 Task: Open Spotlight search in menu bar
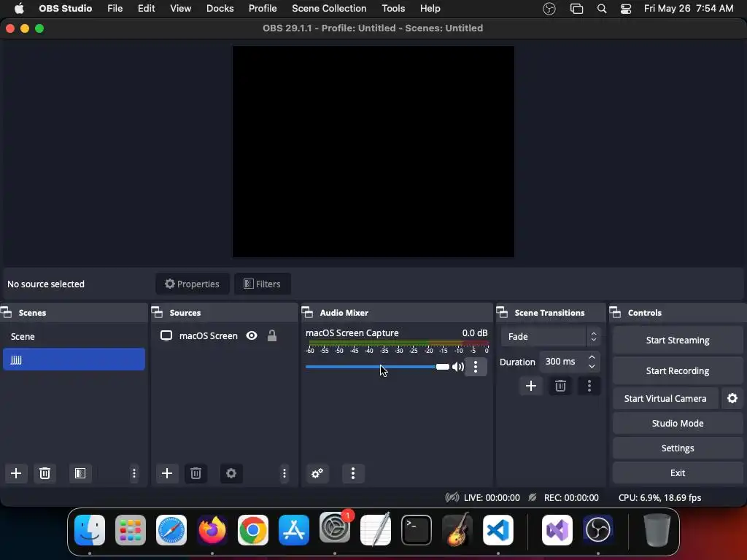point(602,9)
